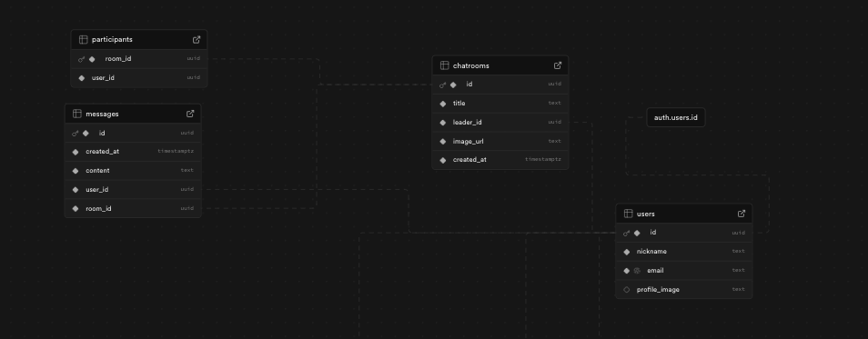868x339 pixels.
Task: Open participants table via external link icon
Action: point(197,40)
